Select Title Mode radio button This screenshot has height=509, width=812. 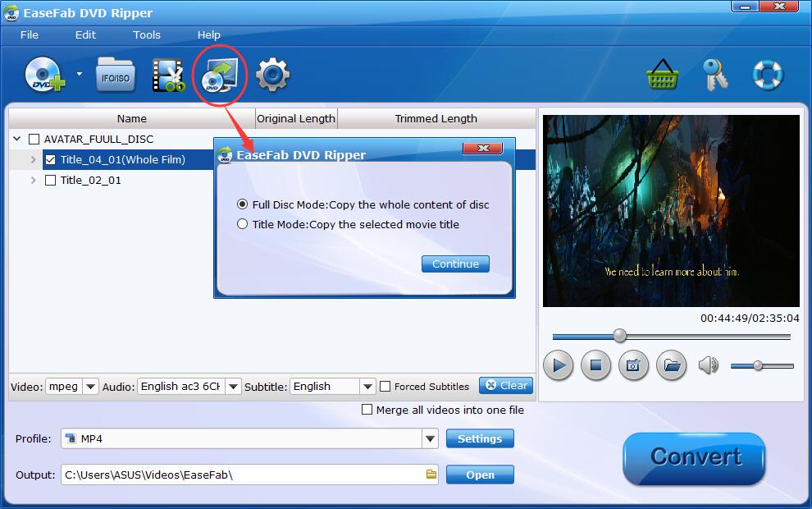242,224
